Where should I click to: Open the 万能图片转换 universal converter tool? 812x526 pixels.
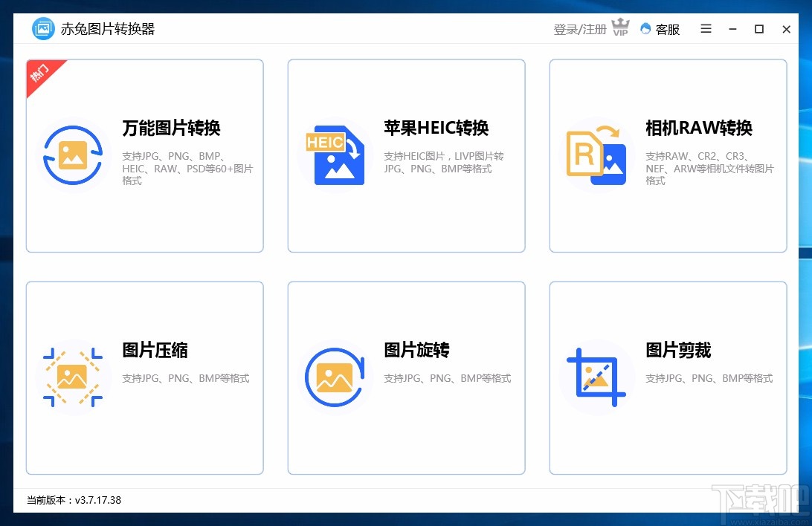click(x=144, y=155)
